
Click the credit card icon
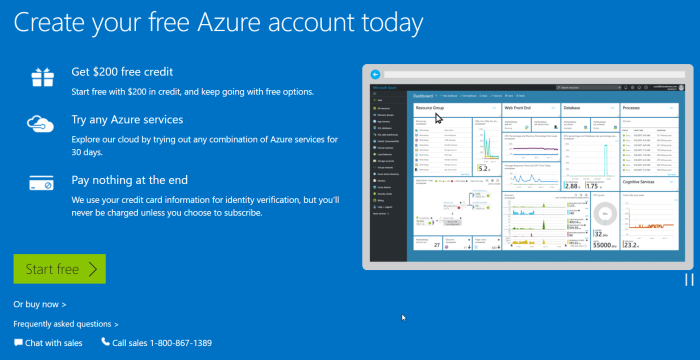click(x=41, y=183)
